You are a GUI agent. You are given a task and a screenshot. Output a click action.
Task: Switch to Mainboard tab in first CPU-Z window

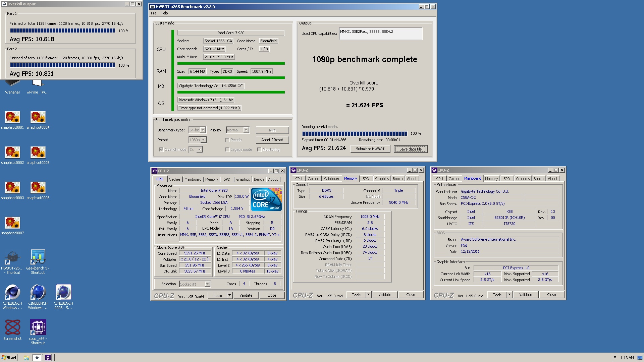coord(193,179)
